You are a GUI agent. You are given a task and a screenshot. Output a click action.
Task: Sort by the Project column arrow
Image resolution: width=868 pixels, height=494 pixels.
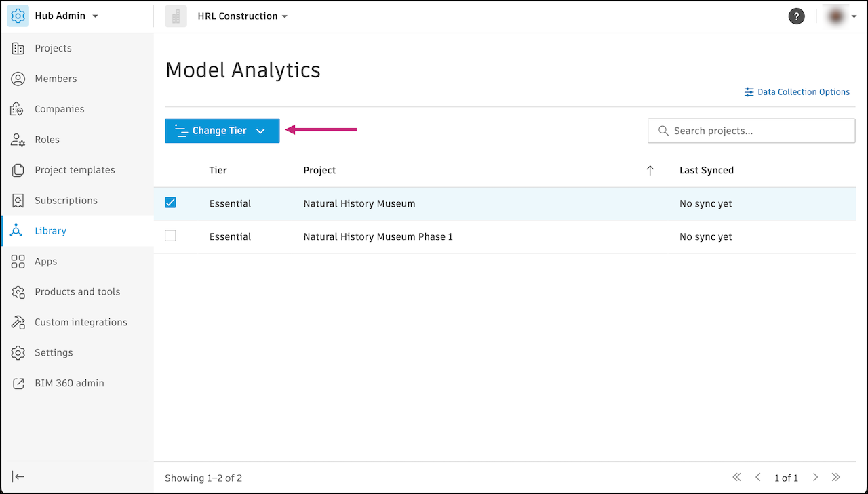coord(650,171)
